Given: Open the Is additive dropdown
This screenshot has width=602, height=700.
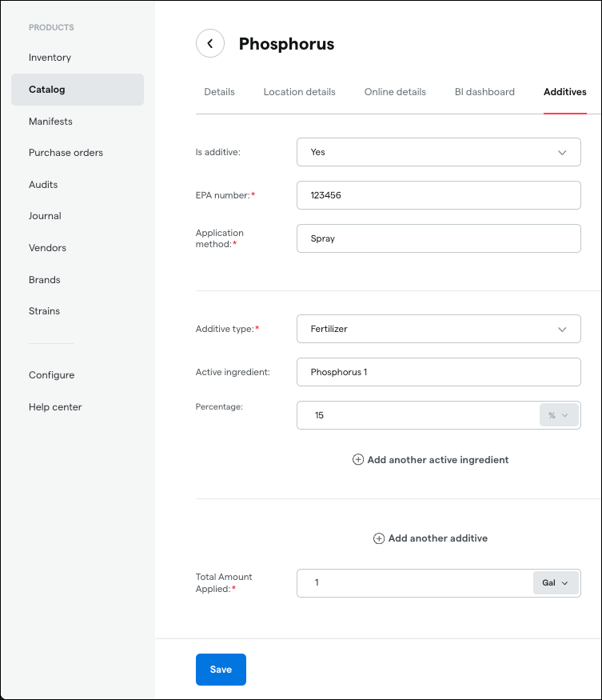Looking at the screenshot, I should pos(439,152).
